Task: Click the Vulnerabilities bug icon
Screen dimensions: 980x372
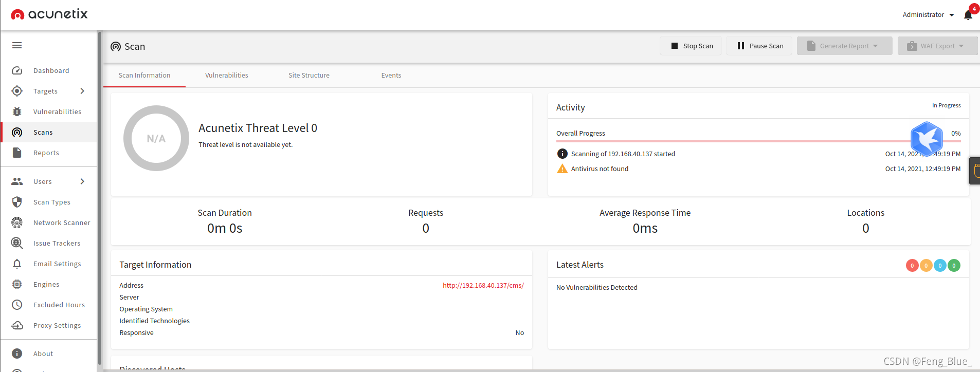Action: point(17,111)
